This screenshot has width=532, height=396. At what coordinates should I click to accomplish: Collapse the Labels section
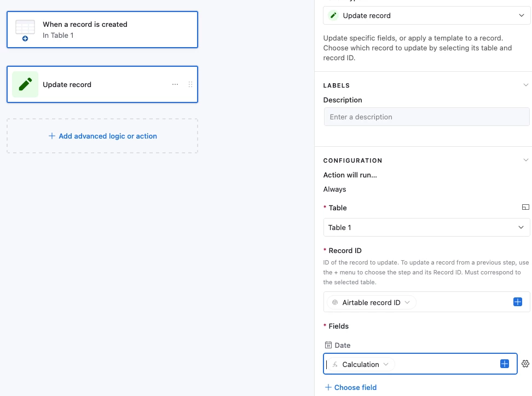[525, 85]
